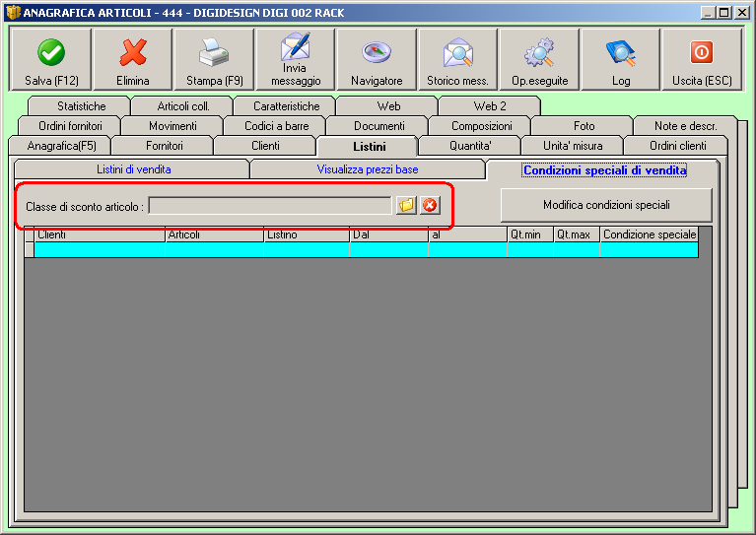Open the Navigatore compass tool
This screenshot has width=756, height=535.
tap(377, 59)
